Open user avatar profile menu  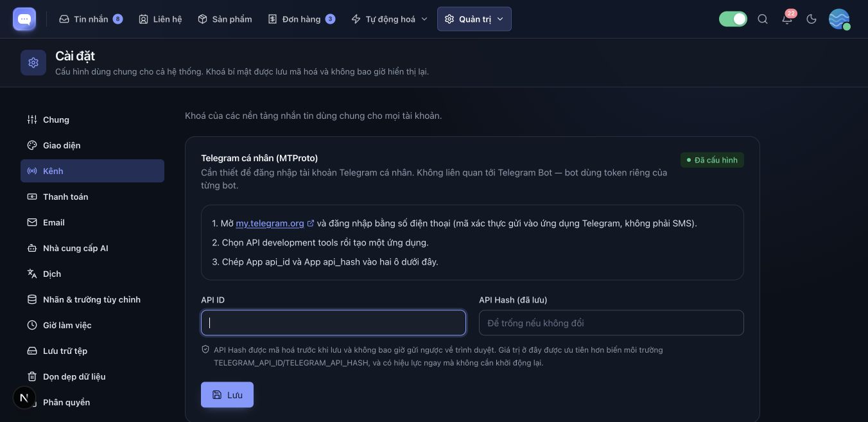click(839, 19)
